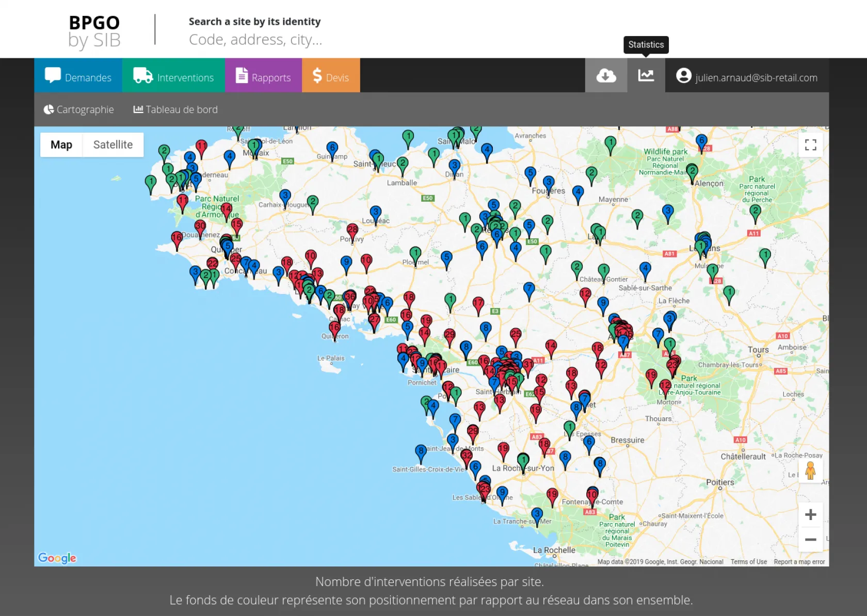Click the BPGO by SIB logo

pyautogui.click(x=94, y=31)
